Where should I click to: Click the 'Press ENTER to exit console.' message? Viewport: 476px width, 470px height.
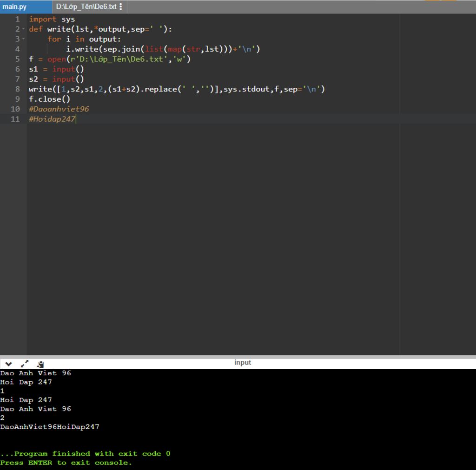(66, 463)
